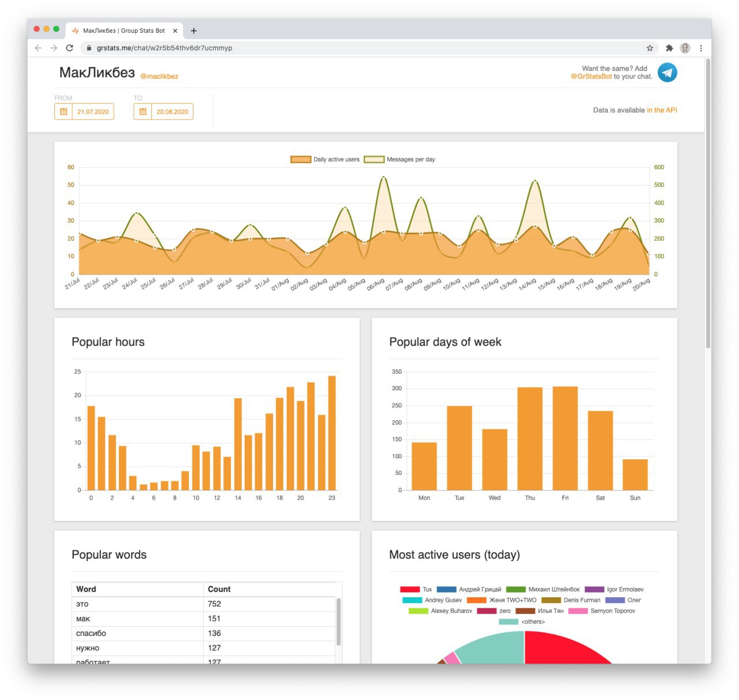The height and width of the screenshot is (700, 739).
Task: Click the FROM date calendar icon
Action: click(x=64, y=111)
